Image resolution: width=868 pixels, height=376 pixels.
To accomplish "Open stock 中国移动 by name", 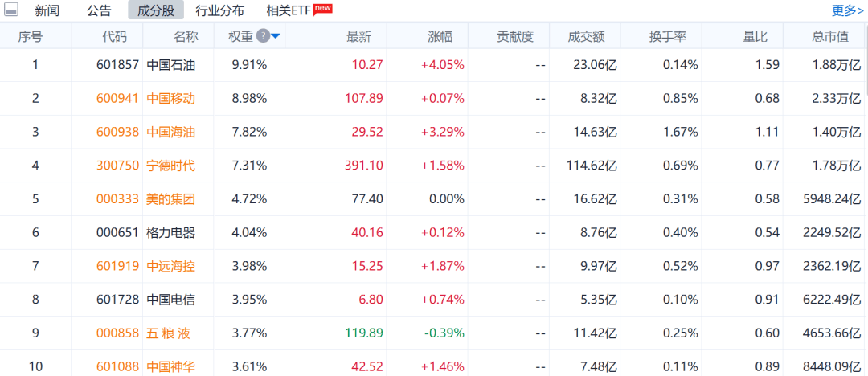I will point(170,98).
